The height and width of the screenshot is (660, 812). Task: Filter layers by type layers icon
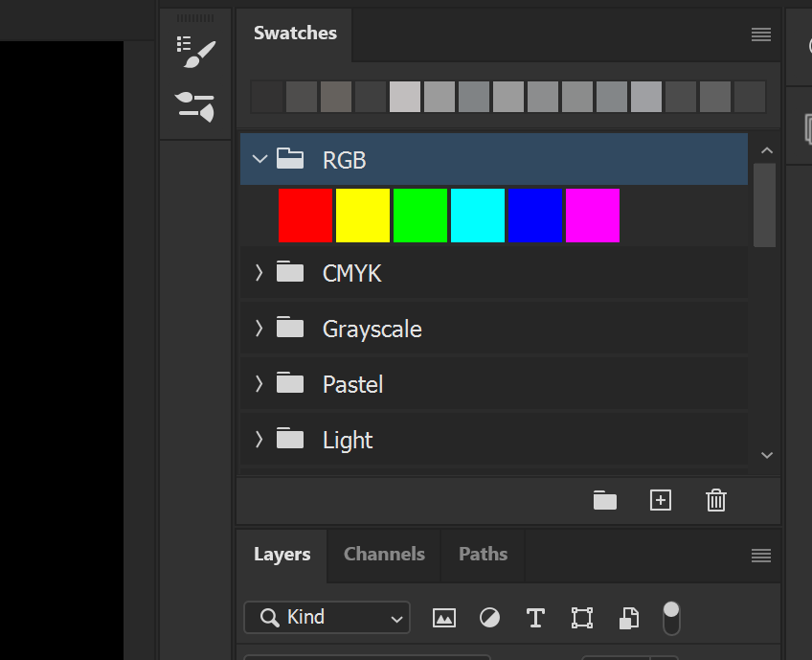(x=535, y=618)
